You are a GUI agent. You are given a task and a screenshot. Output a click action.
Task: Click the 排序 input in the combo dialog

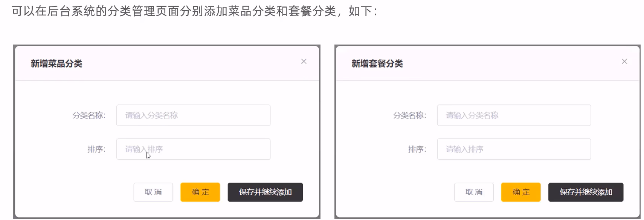point(514,149)
